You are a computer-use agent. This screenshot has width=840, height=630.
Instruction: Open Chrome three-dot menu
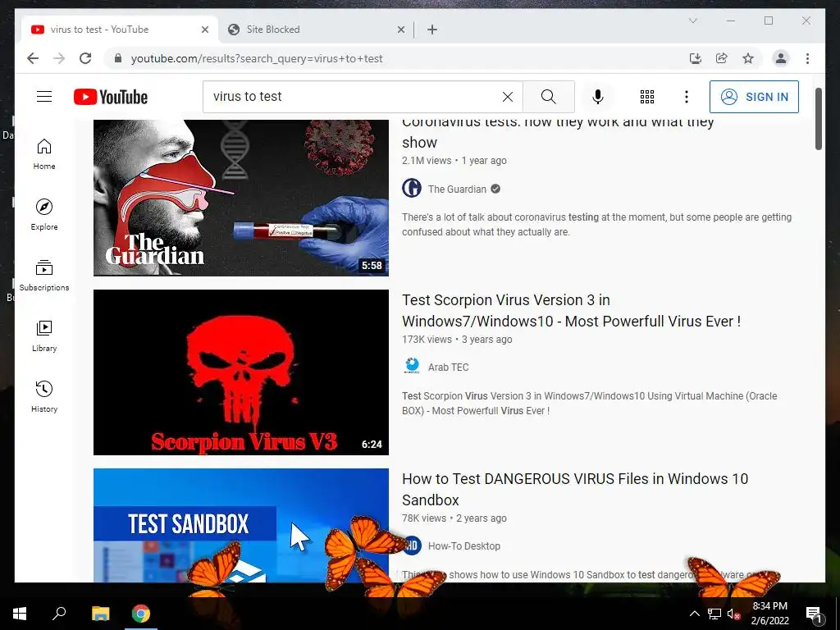[807, 58]
